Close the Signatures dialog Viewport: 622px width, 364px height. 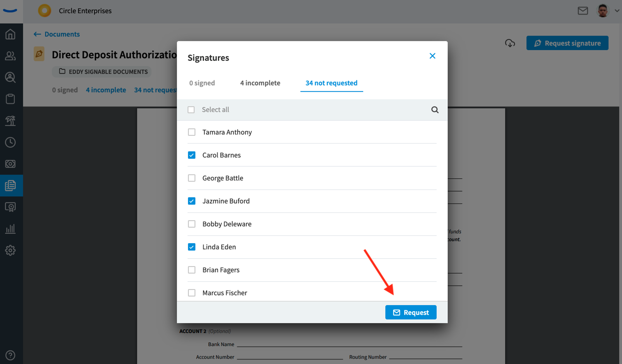click(432, 56)
